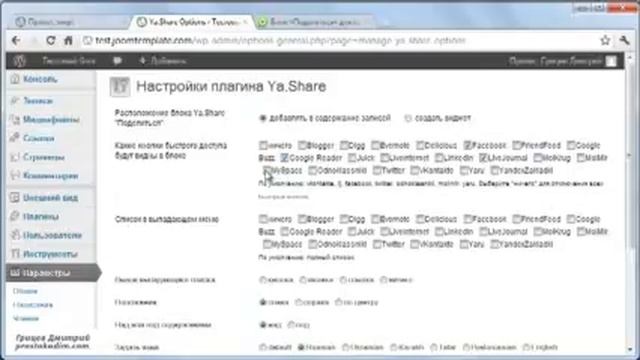Check YandexZakladki in dropdown list section
The image size is (640, 360).
pyautogui.click(x=494, y=244)
